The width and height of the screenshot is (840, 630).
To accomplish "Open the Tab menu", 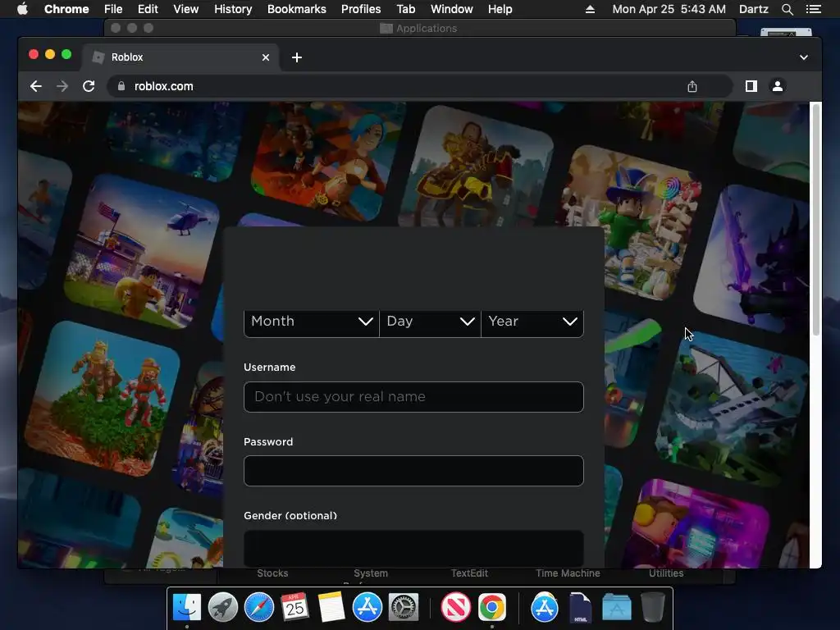I will pos(405,9).
